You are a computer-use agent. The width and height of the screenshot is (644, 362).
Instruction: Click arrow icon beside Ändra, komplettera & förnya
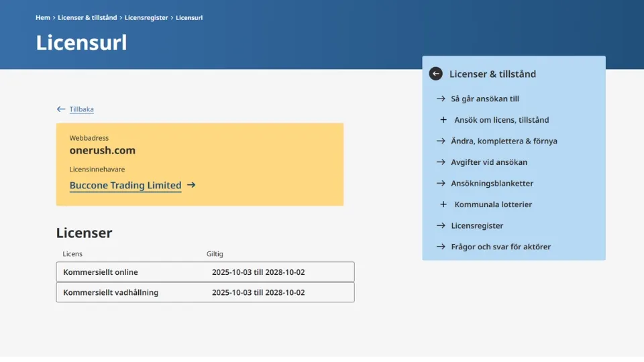(441, 141)
